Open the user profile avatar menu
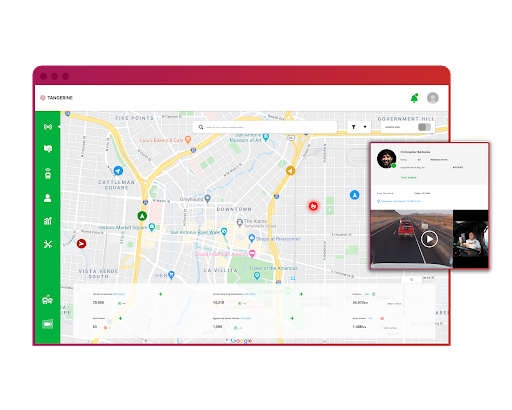The width and height of the screenshot is (512, 410). (433, 98)
